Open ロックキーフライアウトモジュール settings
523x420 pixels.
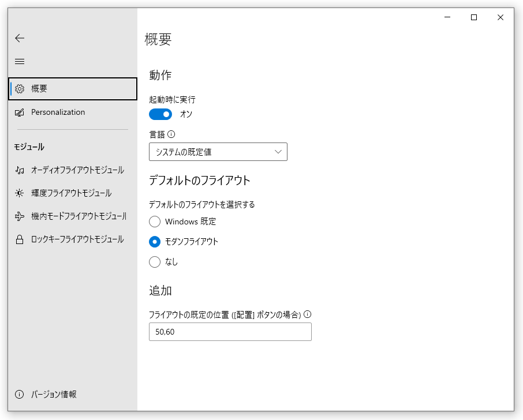73,239
